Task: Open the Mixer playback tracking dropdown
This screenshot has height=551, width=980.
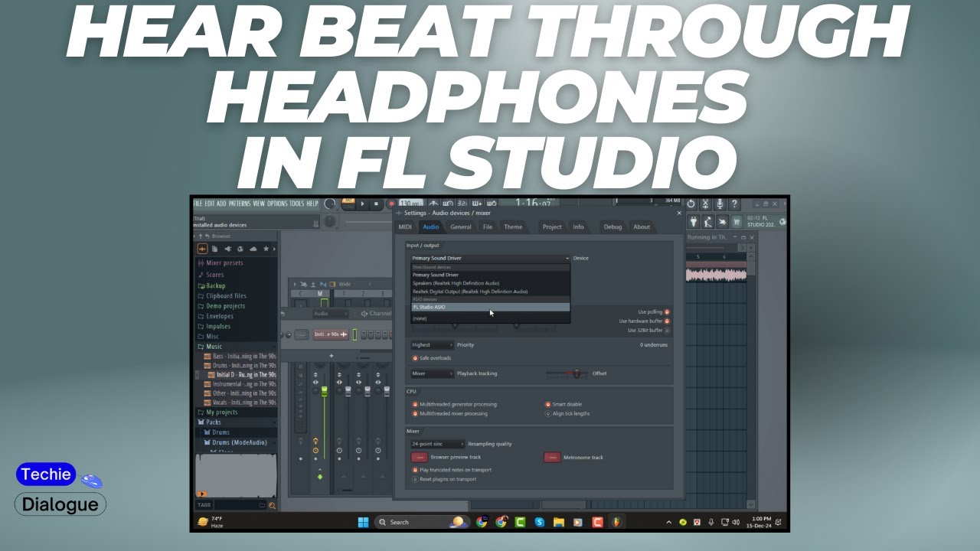Action: 431,373
